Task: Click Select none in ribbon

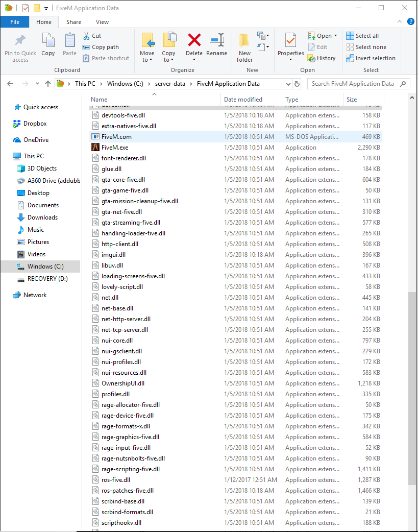Action: pyautogui.click(x=366, y=47)
